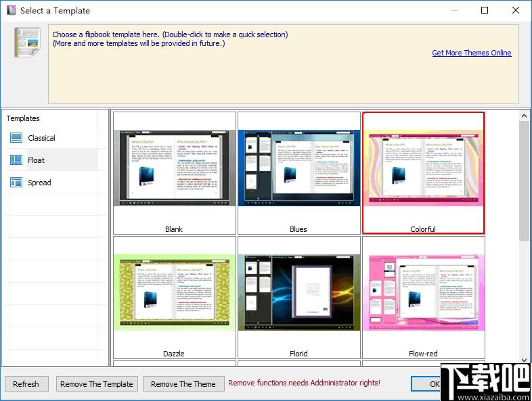Click Remove The Template button
The image size is (532, 401).
point(97,384)
